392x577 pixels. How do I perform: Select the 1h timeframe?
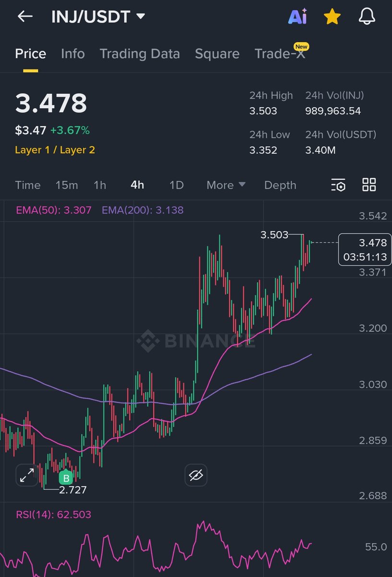click(x=100, y=185)
